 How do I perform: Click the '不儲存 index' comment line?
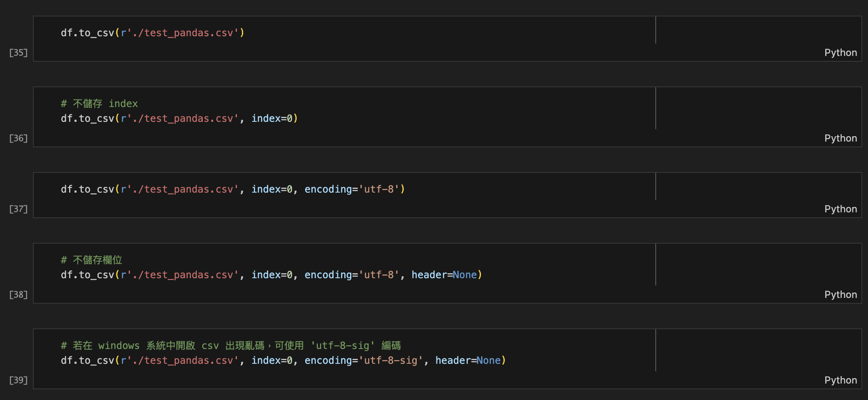point(99,103)
